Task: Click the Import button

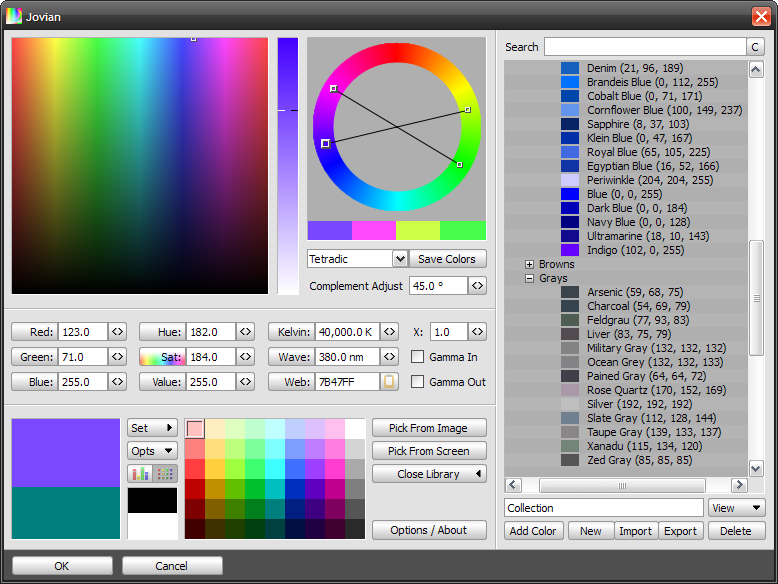Action: tap(636, 531)
